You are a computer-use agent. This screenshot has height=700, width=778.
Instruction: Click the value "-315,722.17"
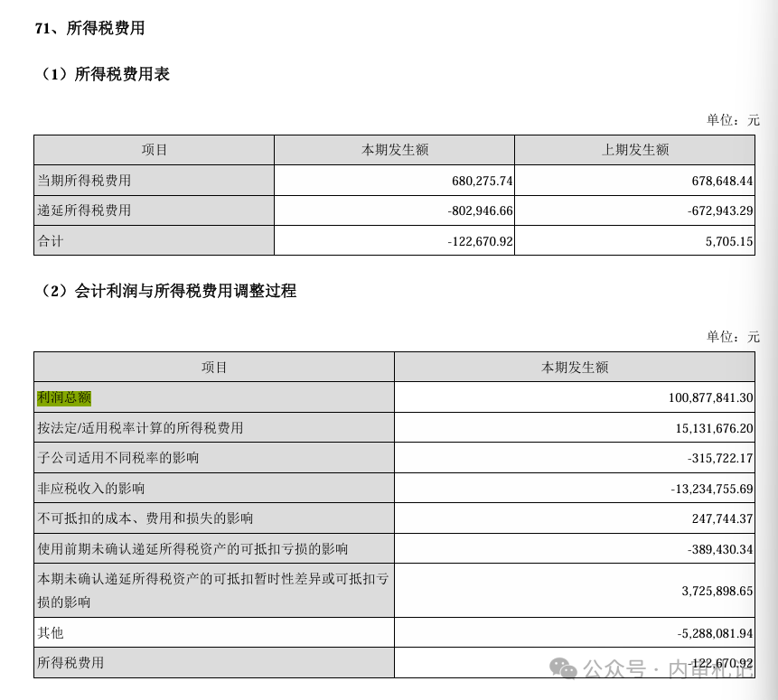[x=720, y=459]
